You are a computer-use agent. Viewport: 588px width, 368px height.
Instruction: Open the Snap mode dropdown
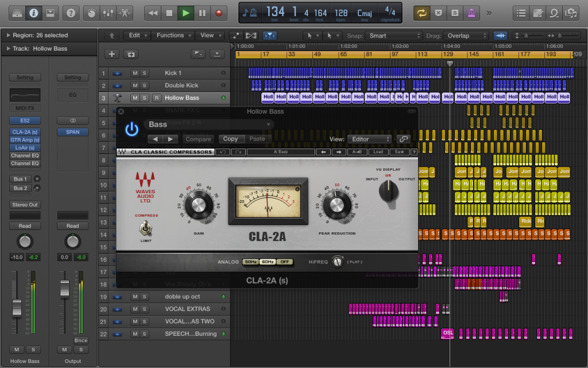click(394, 36)
